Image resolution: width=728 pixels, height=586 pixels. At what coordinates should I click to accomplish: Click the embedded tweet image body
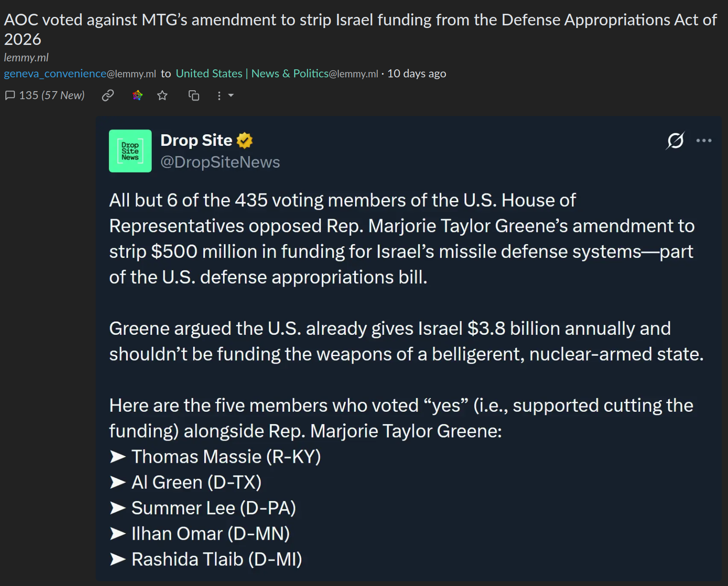(408, 349)
